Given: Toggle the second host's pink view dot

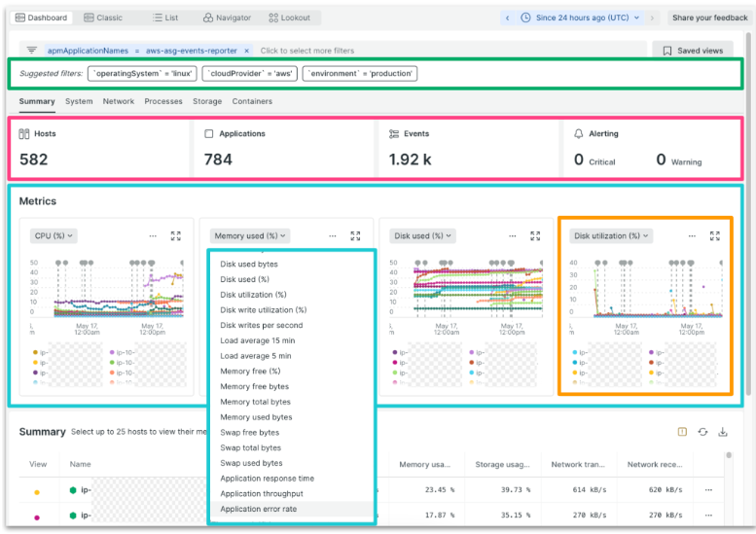Looking at the screenshot, I should 38,516.
